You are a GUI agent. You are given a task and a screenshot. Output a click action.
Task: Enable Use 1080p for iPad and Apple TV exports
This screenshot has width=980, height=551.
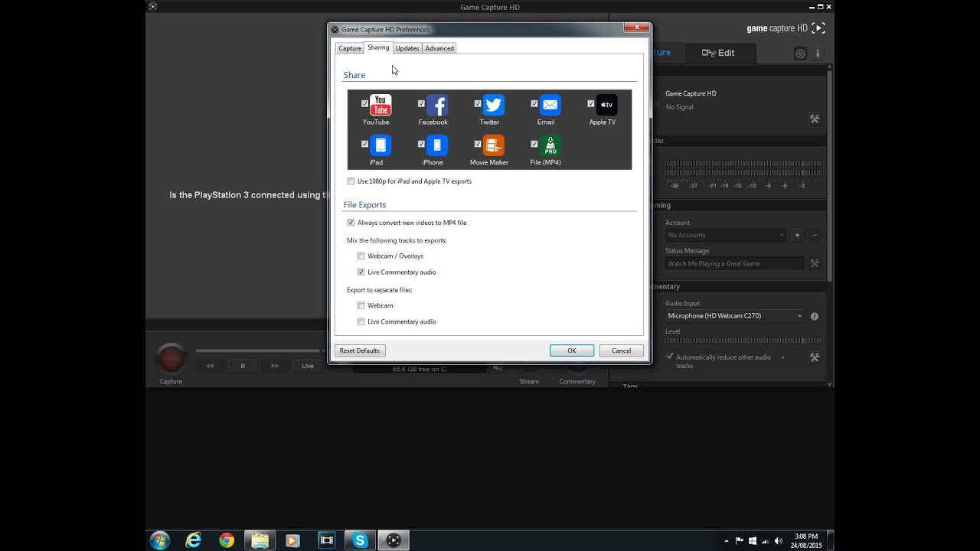click(351, 181)
